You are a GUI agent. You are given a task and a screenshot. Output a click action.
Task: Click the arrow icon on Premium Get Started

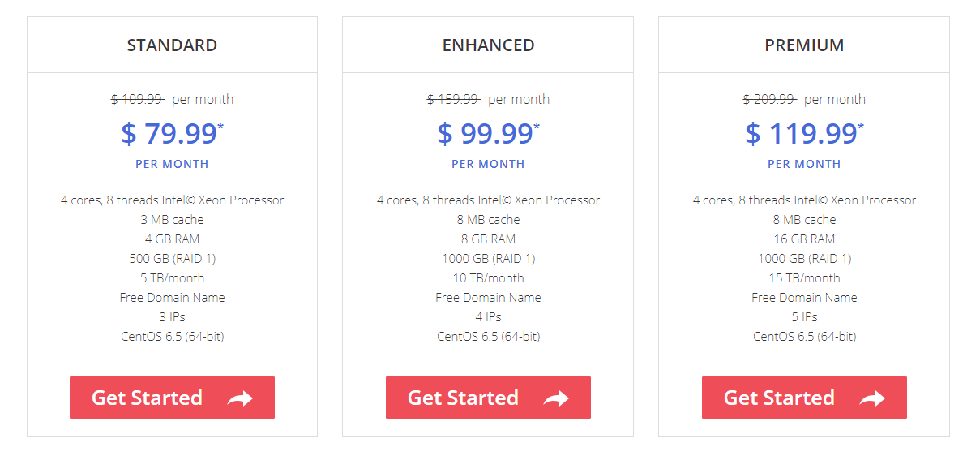pos(872,398)
